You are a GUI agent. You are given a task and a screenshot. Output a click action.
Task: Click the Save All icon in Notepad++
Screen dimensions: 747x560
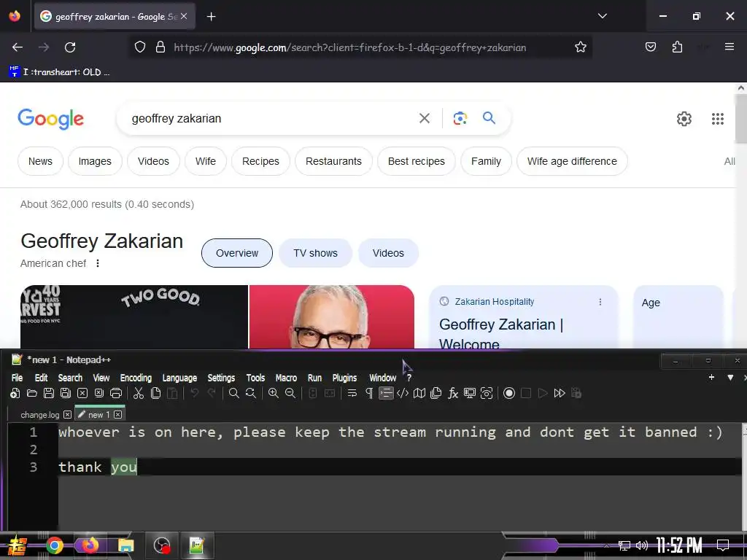coord(66,393)
